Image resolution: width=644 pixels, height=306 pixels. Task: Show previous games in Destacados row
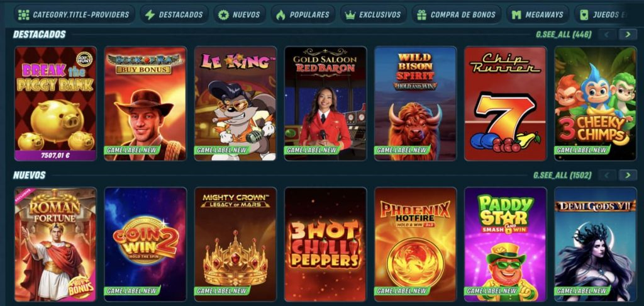click(x=607, y=35)
